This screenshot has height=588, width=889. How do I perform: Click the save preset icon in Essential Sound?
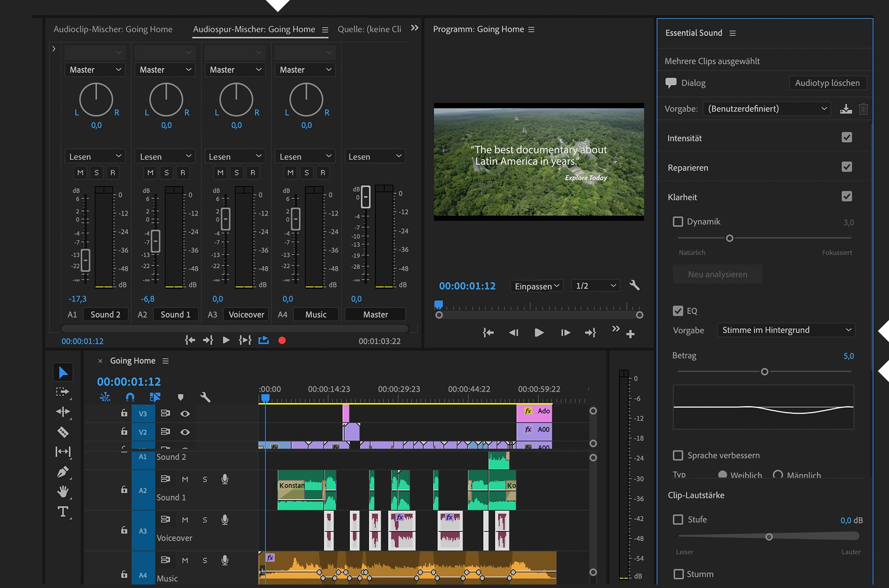click(846, 109)
